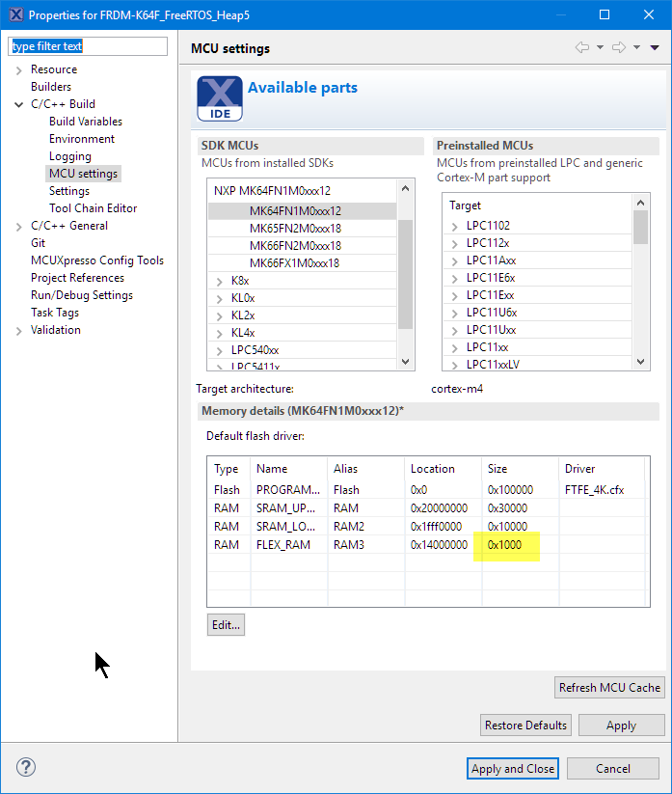Expand the LPC540xx MCU family

(219, 351)
